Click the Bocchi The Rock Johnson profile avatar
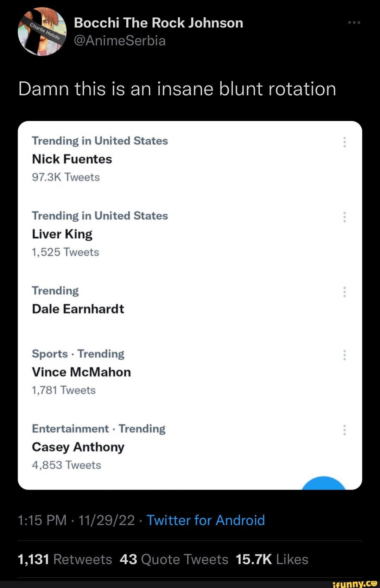 pos(42,32)
